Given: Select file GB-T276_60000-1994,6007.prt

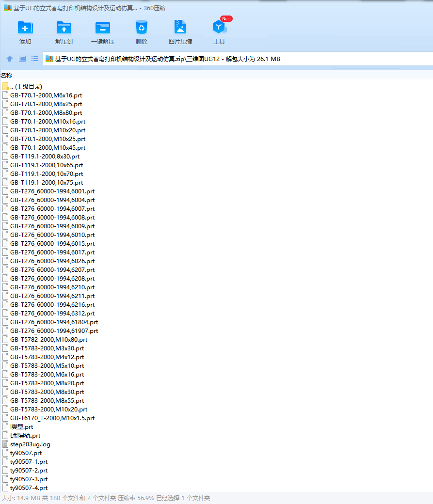Looking at the screenshot, I should coord(52,208).
